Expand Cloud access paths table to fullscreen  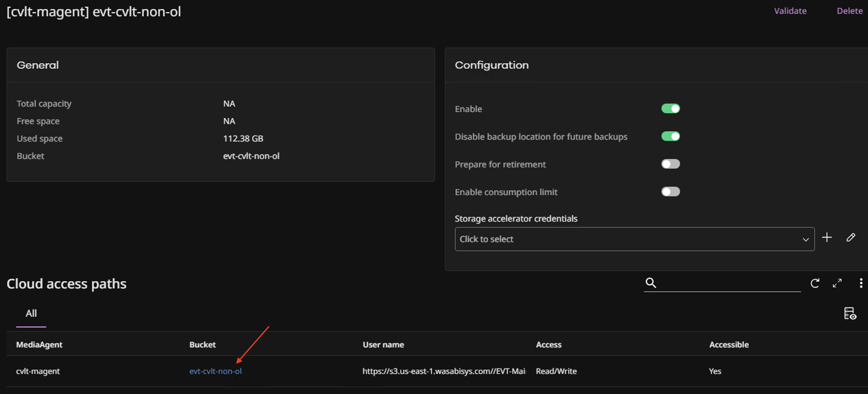point(837,283)
